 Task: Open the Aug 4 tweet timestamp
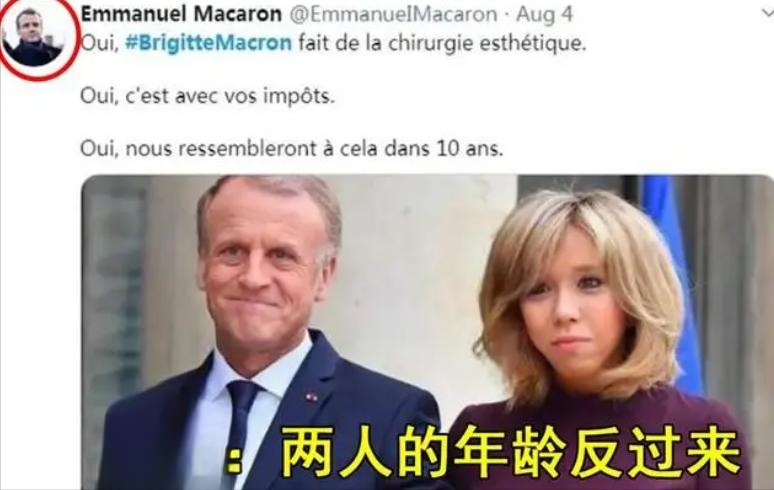pos(544,15)
